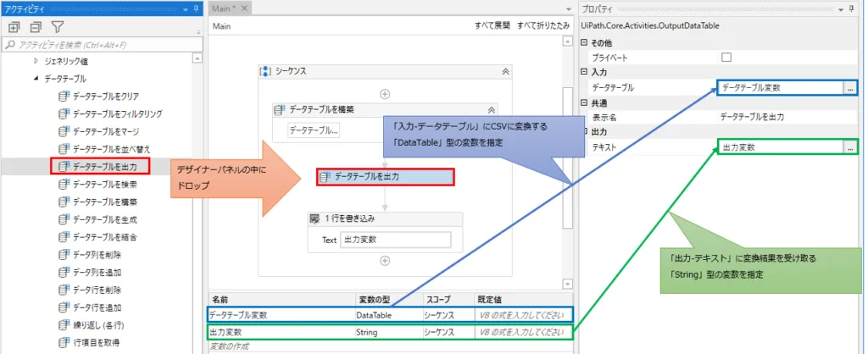Click the データテーブル property input field

(781, 88)
